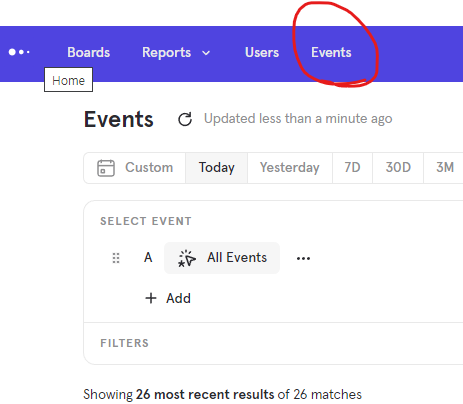Click the event letter label A
Image resolution: width=463 pixels, height=404 pixels.
148,258
